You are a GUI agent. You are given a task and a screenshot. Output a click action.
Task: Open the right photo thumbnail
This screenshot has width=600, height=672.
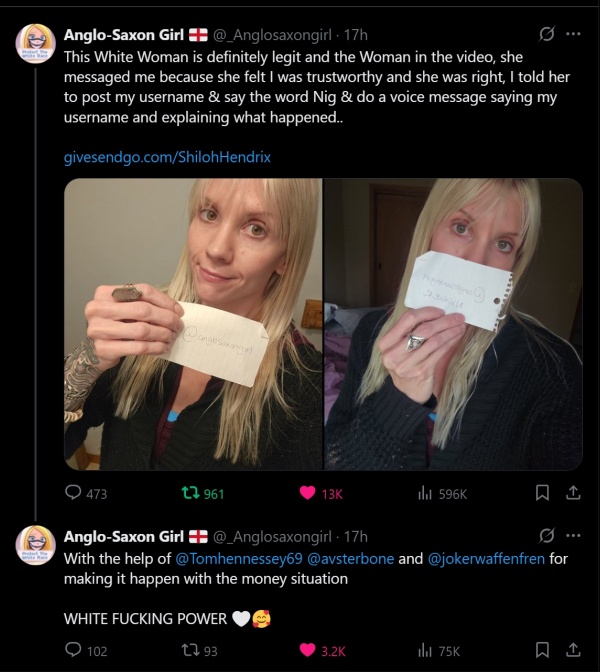click(x=453, y=324)
